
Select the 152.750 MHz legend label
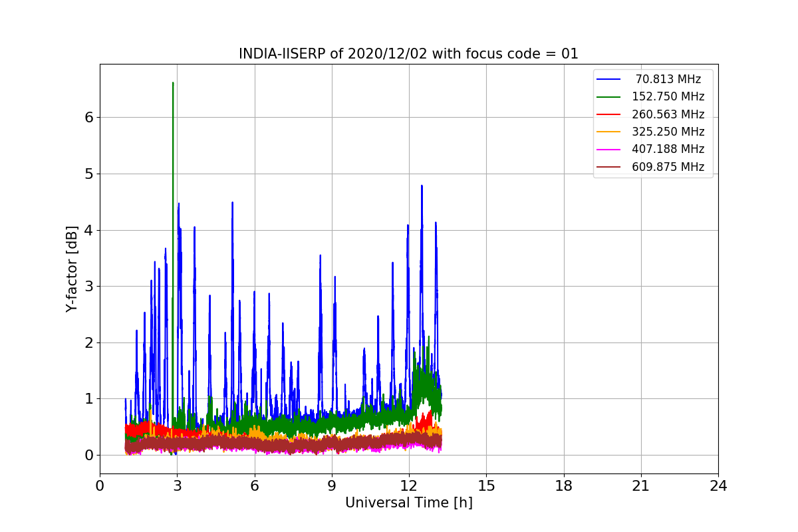668,96
